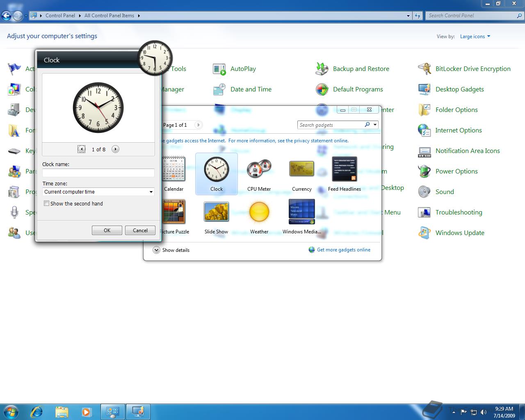Image resolution: width=525 pixels, height=420 pixels.
Task: Click the Search gadgets field
Action: [x=331, y=125]
